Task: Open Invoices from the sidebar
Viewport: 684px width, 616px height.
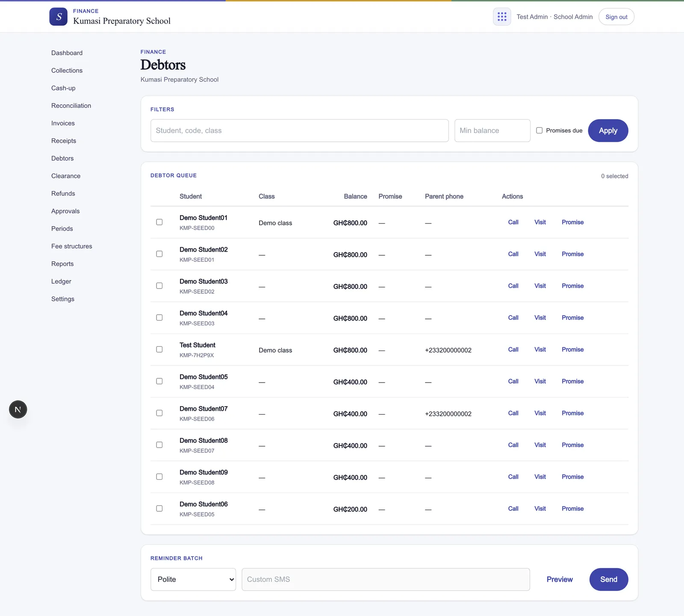Action: pos(63,123)
